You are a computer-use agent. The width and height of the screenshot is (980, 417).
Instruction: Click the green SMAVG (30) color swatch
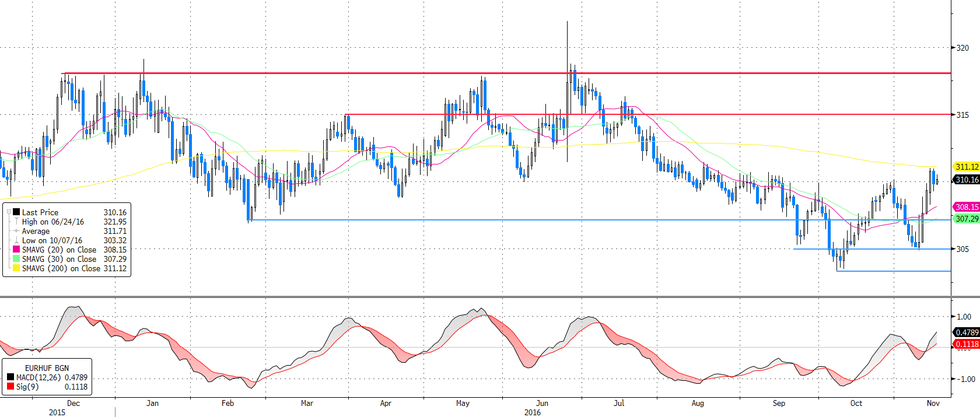point(17,259)
